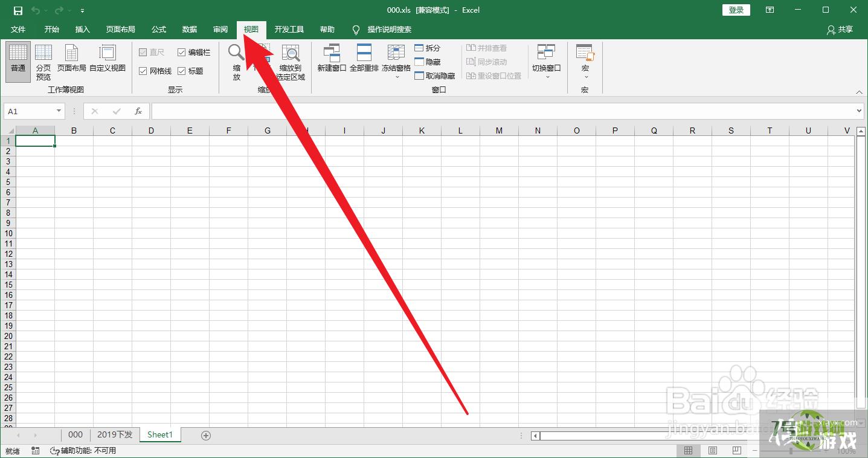Select column header D
Screen dimensions: 868x458
pyautogui.click(x=151, y=131)
